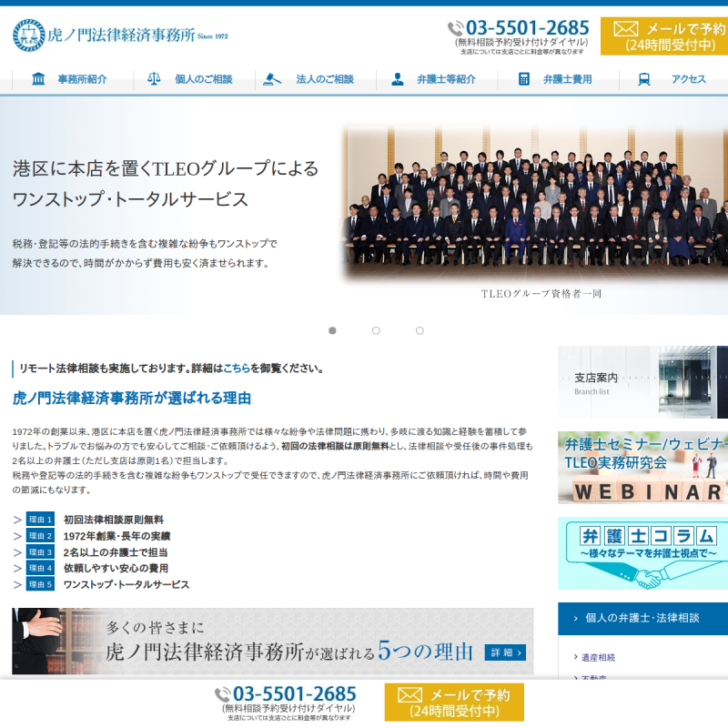Click the header メールで予約 button
Image resolution: width=728 pixels, height=728 pixels.
pyautogui.click(x=664, y=36)
